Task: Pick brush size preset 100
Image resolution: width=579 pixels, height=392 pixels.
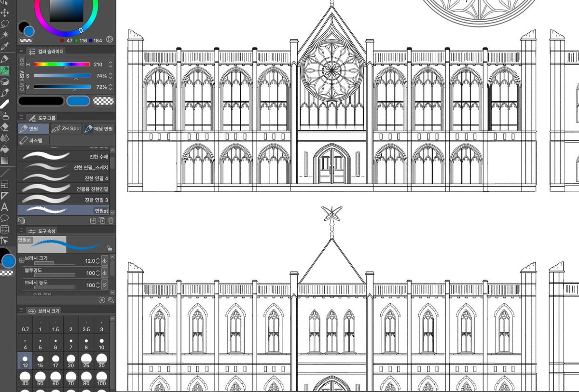Action: point(101,378)
